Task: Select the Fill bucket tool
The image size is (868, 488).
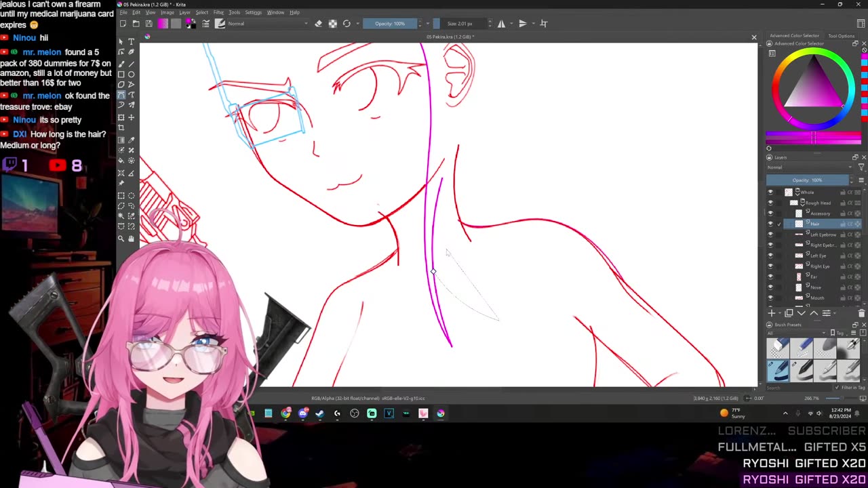Action: point(121,161)
